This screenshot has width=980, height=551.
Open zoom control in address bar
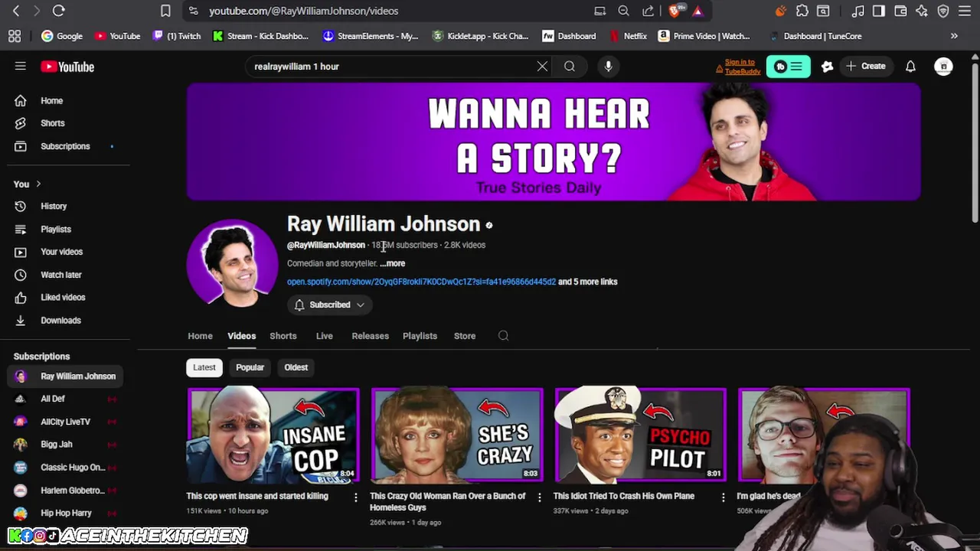[624, 11]
